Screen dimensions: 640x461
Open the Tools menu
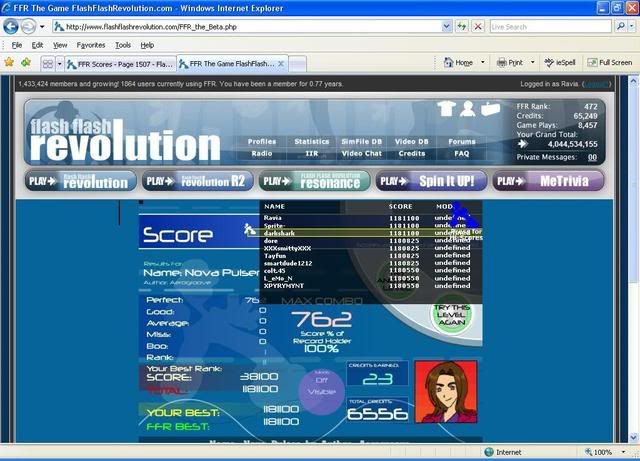[122, 45]
